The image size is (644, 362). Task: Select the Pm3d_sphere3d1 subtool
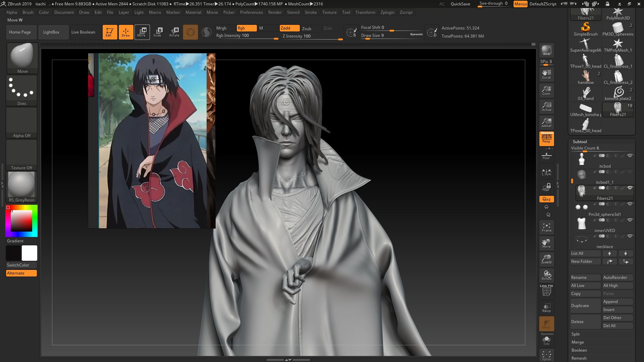605,210
